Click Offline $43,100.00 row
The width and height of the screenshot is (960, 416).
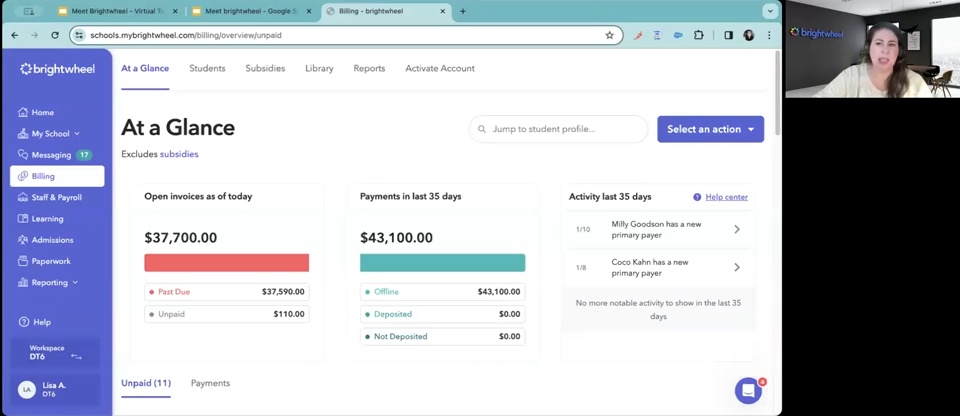click(x=442, y=292)
